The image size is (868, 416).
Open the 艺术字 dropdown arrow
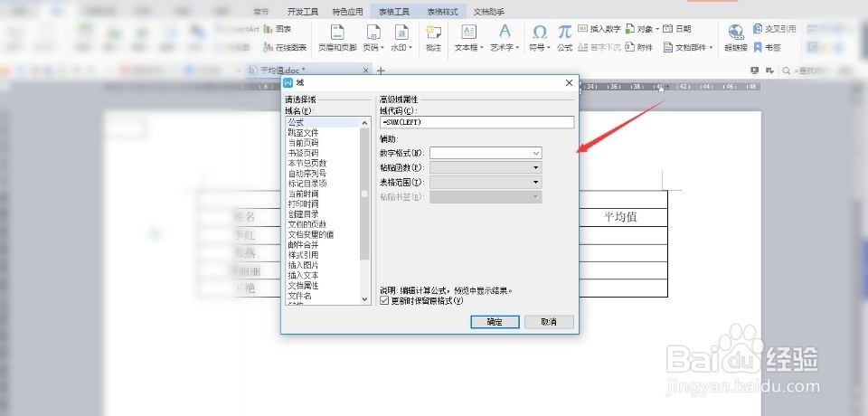(x=517, y=48)
